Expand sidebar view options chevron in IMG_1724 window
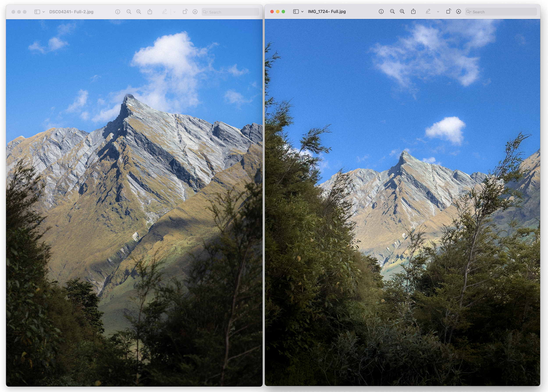Image resolution: width=548 pixels, height=392 pixels. click(302, 12)
